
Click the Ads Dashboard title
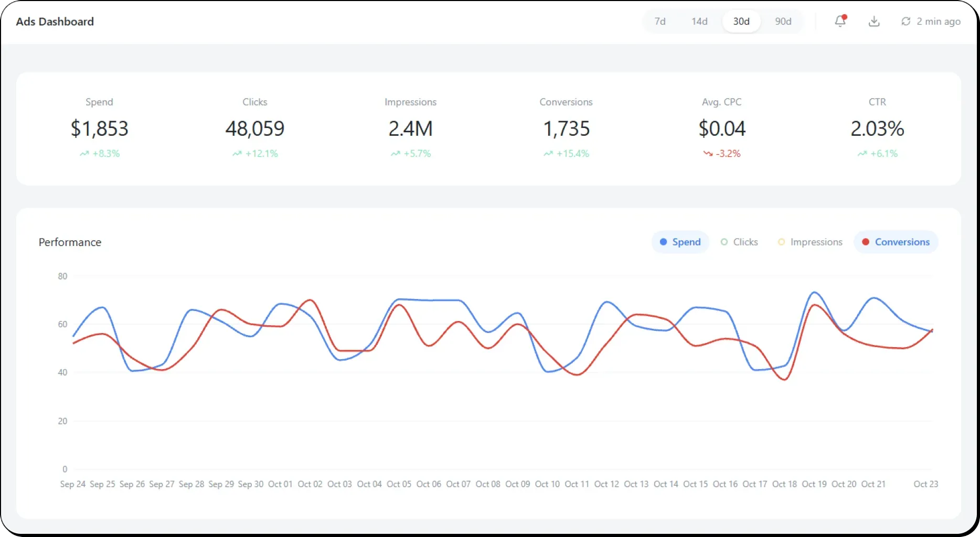(55, 22)
